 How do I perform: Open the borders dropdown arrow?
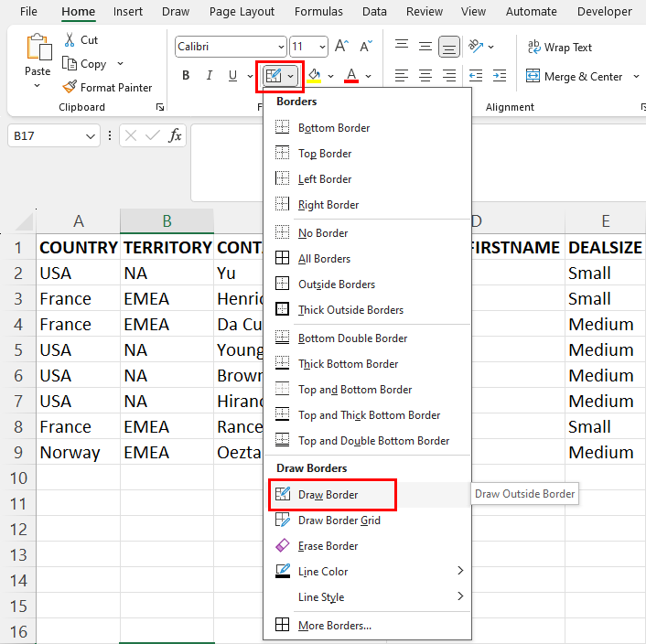[290, 76]
